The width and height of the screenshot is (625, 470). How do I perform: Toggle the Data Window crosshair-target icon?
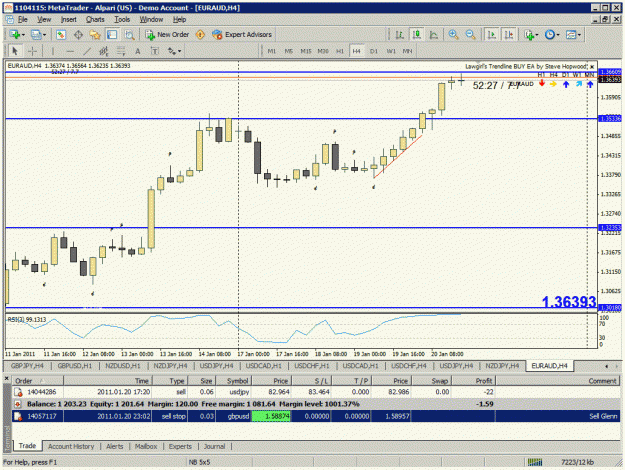(78, 35)
